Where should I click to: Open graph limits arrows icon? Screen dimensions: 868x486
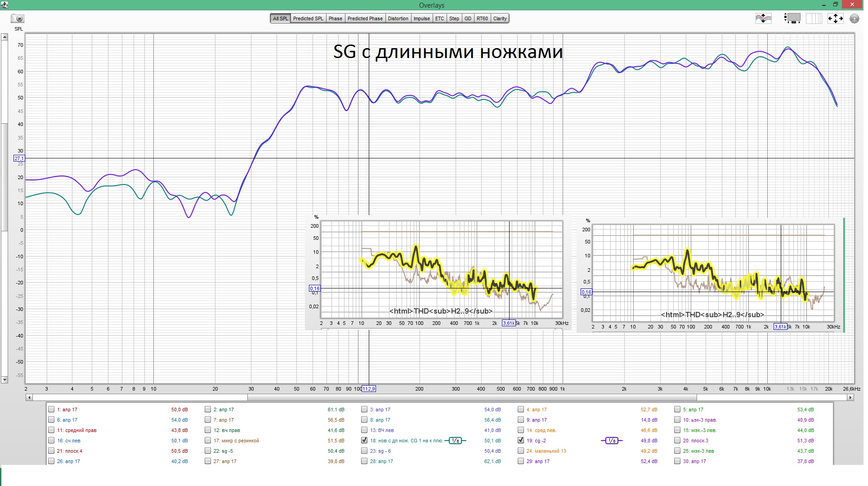pos(835,18)
